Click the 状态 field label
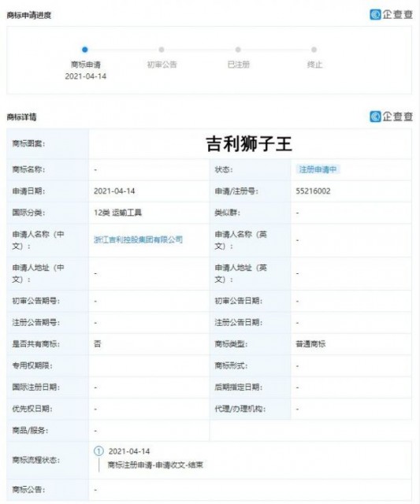Screen dimensions: 420x504 tap(224, 169)
